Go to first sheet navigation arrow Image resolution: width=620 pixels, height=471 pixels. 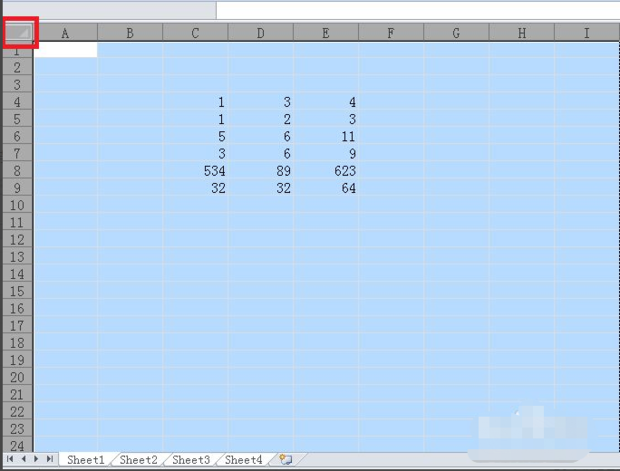tap(10, 459)
